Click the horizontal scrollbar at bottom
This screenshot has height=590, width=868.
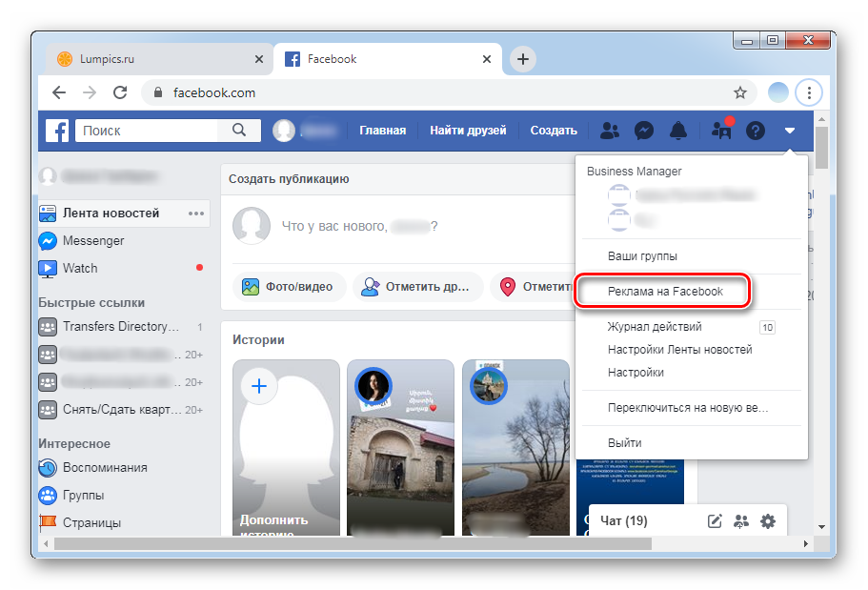[x=353, y=543]
